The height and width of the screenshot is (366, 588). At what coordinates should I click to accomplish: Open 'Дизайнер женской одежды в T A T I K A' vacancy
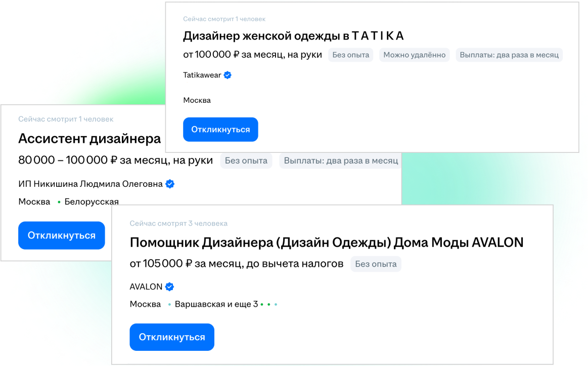point(293,36)
